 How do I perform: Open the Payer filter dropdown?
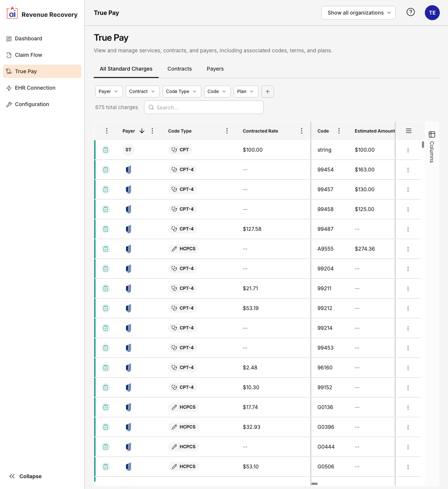coord(109,91)
